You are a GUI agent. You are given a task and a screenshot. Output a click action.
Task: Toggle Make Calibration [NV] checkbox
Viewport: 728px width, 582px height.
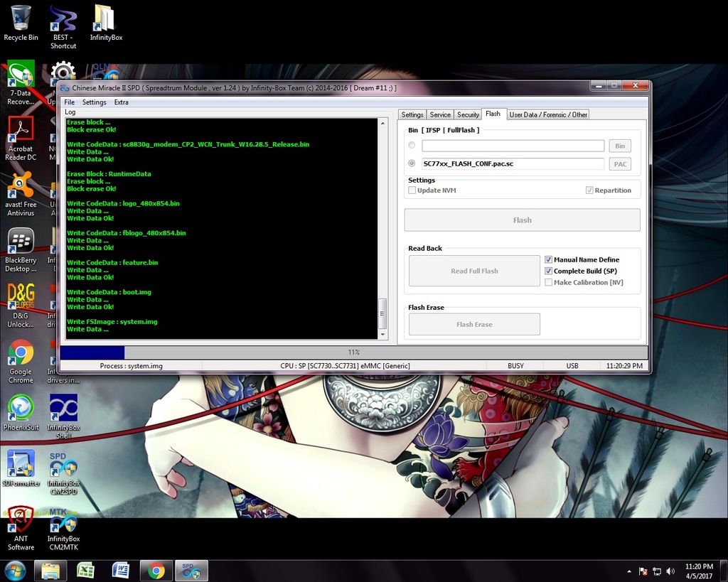tap(548, 282)
